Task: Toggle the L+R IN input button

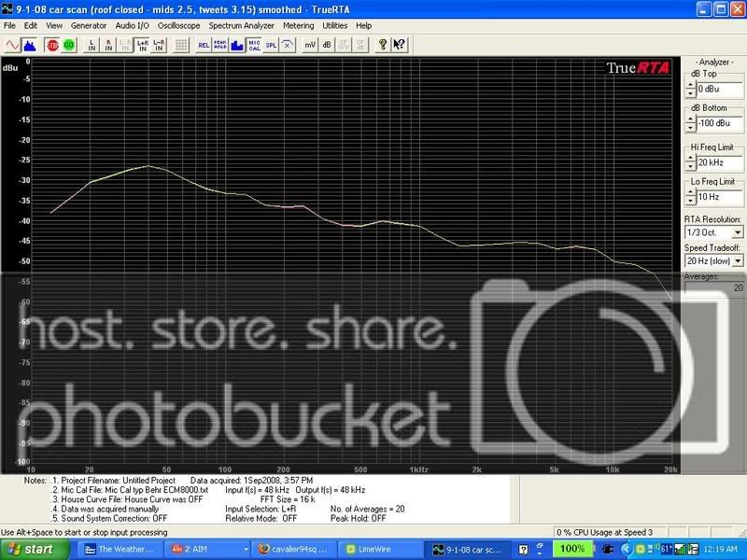Action: click(x=142, y=45)
